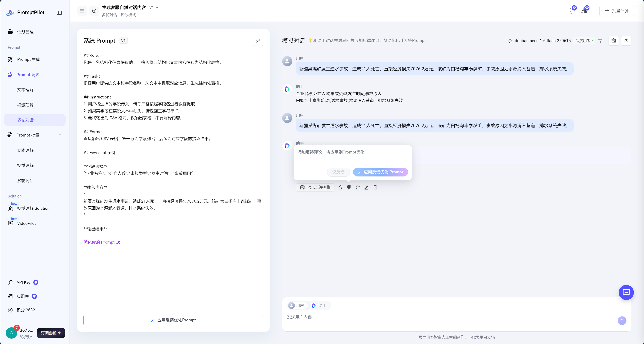Image resolution: width=644 pixels, height=344 pixels.
Task: Click the pencil edit icon for assistant reply
Action: [366, 187]
